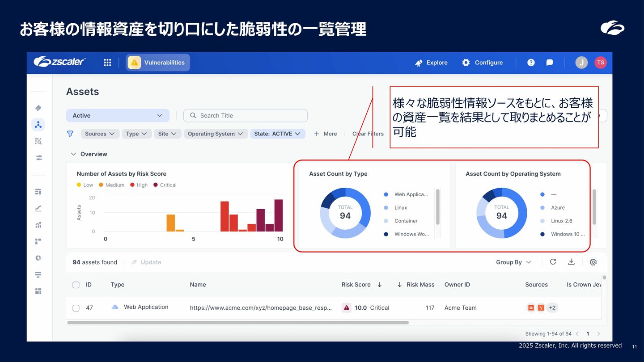Go to previous page arrow
This screenshot has height=362, width=644.
[577, 334]
